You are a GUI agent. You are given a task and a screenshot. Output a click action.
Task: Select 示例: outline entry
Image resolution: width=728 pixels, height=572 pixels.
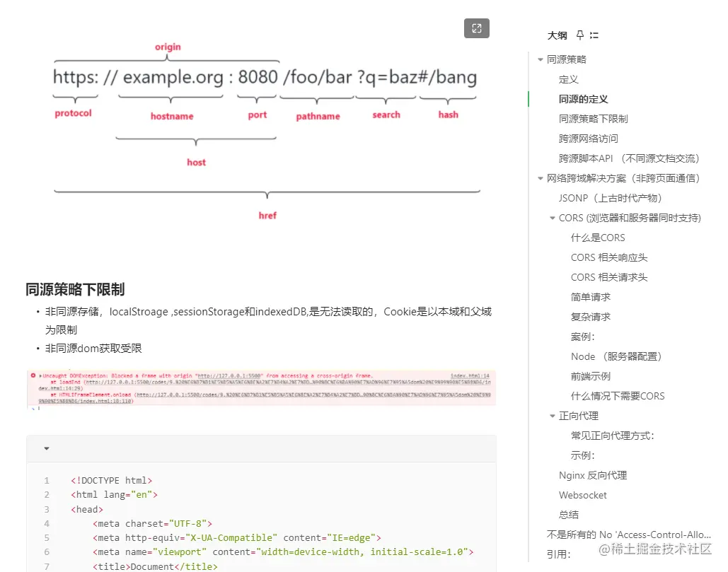(583, 455)
